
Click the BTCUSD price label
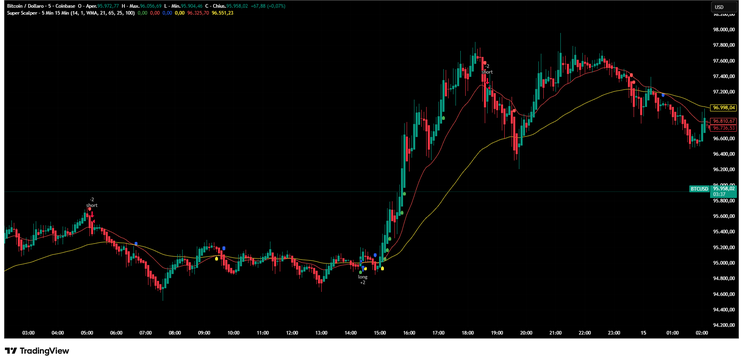coord(699,189)
